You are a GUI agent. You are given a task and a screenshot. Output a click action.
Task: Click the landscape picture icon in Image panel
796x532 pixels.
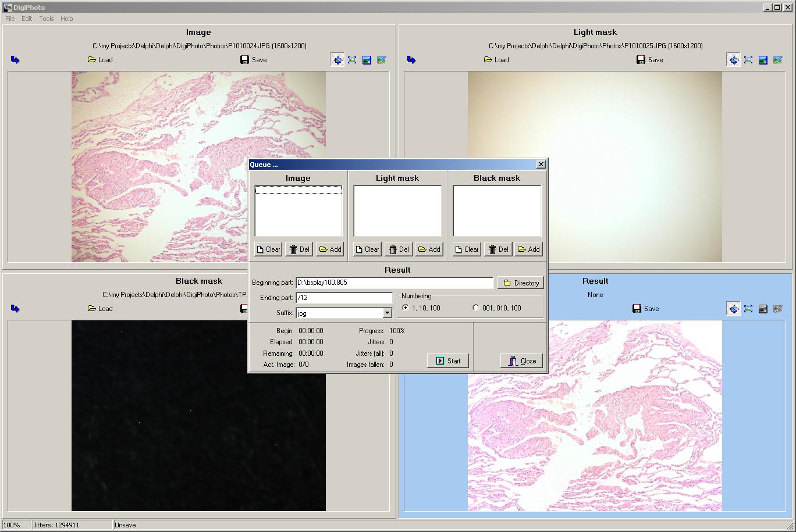point(367,60)
